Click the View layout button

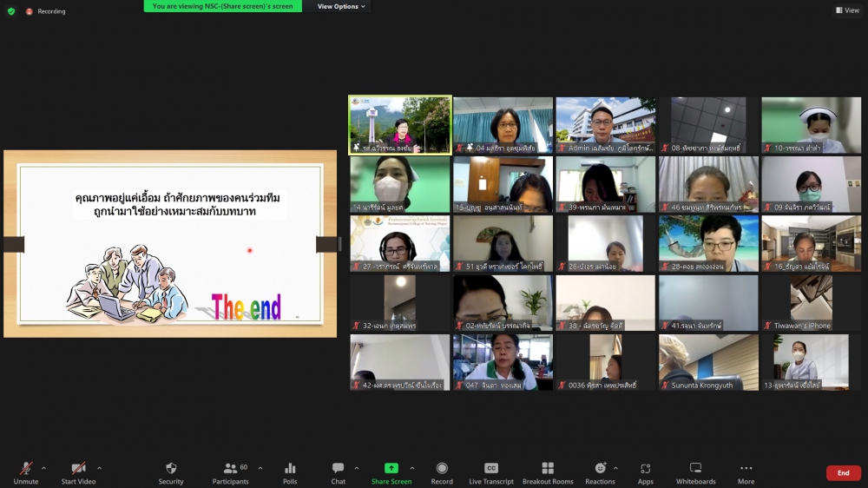click(x=847, y=10)
